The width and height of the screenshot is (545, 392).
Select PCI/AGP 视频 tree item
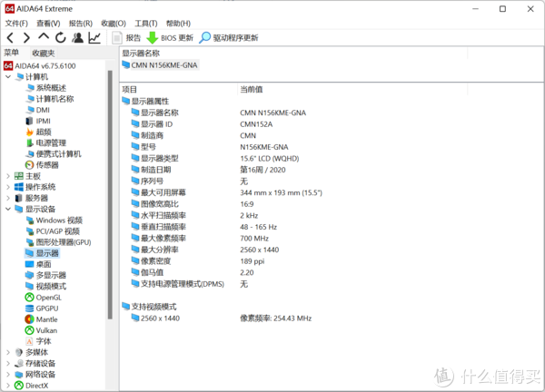54,231
